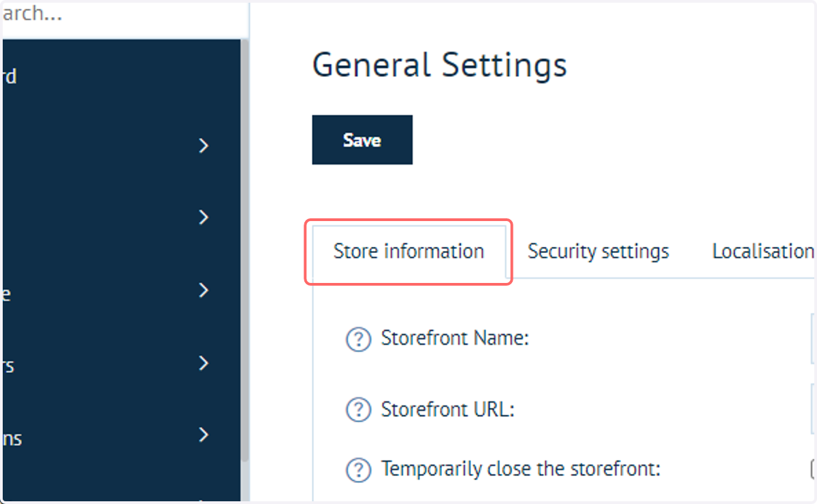The image size is (817, 504).
Task: Click help icon beside Storefront URL
Action: 359,410
